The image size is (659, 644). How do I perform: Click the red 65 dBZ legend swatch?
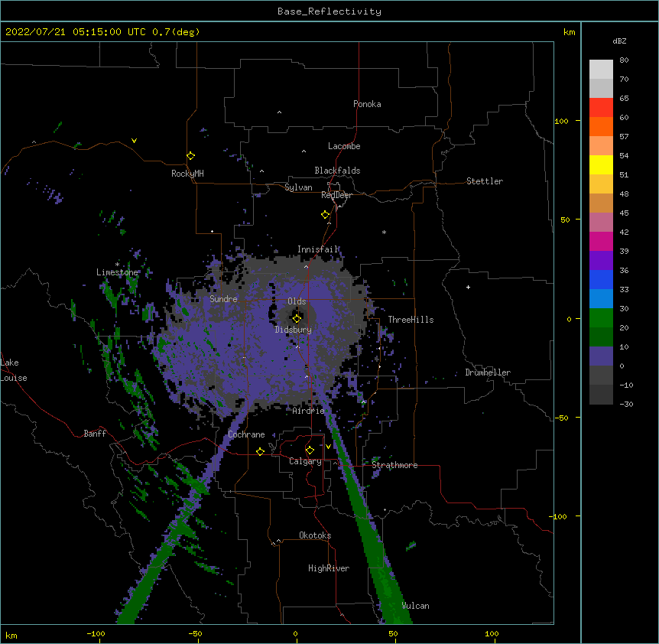[601, 108]
